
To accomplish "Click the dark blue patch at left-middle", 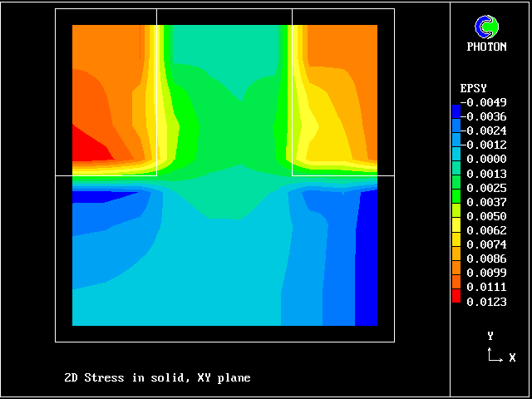I will 91,197.
